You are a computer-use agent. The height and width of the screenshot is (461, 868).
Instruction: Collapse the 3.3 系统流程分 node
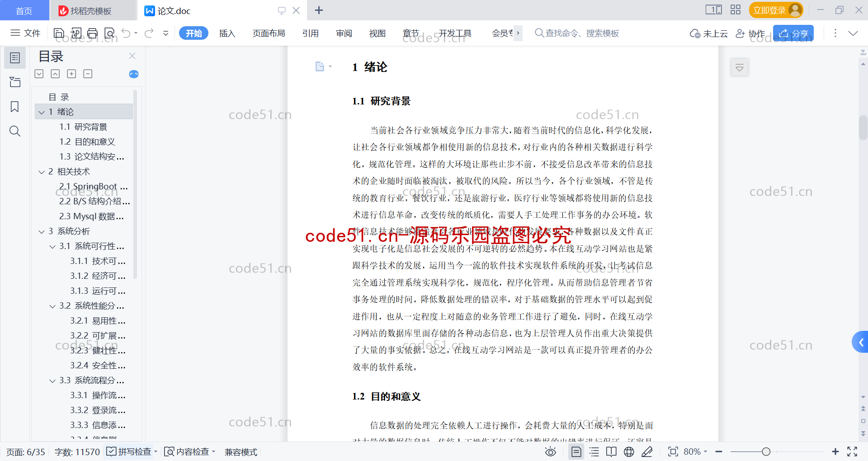click(x=52, y=381)
